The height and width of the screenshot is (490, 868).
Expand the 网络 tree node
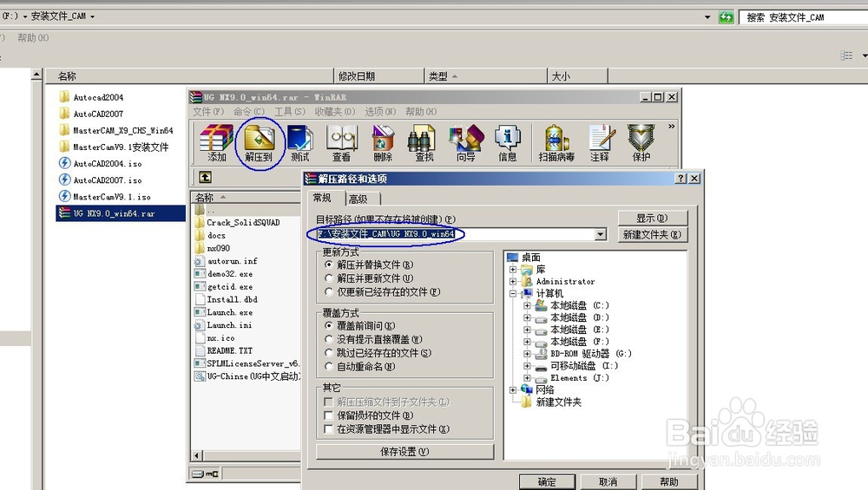tap(513, 390)
